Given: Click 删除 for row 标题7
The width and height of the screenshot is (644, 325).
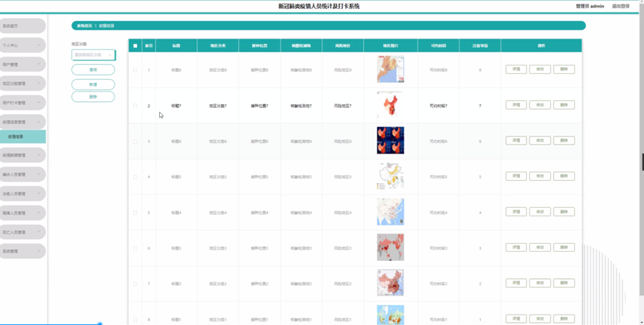Looking at the screenshot, I should click(564, 105).
